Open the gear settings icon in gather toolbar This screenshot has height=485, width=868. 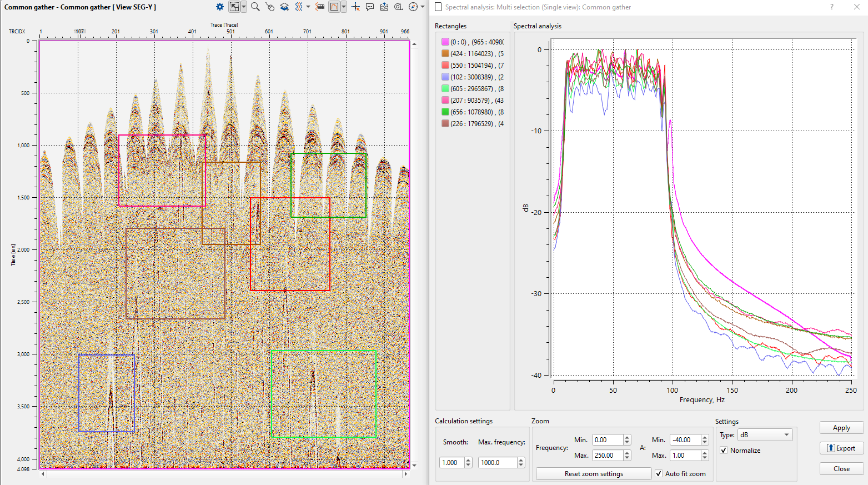(x=220, y=7)
